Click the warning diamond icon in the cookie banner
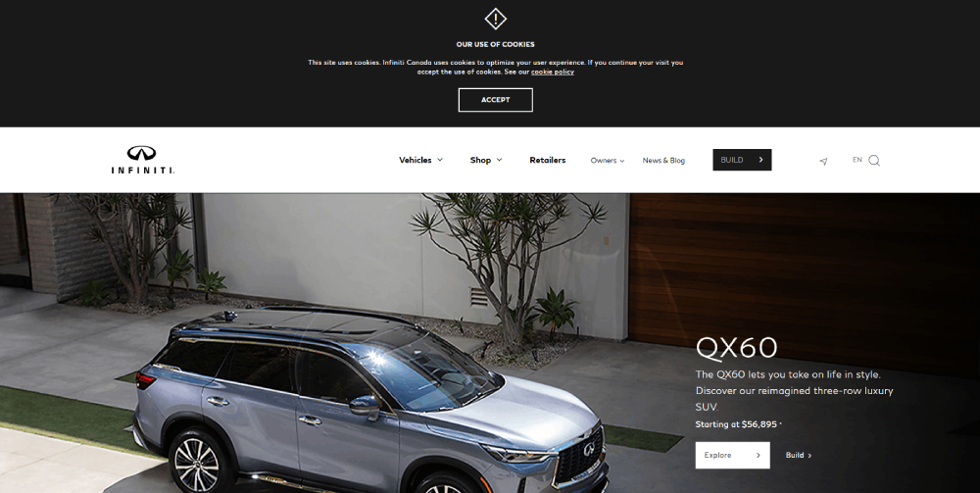980x493 pixels. click(495, 19)
